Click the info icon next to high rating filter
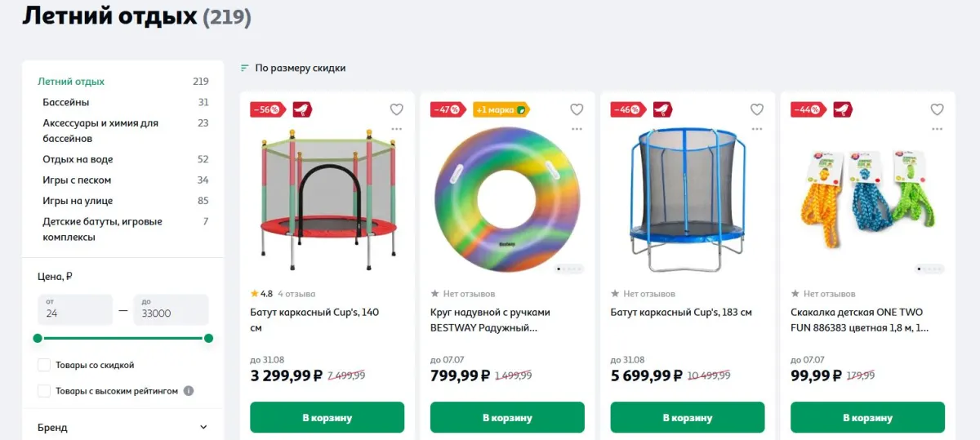Image resolution: width=980 pixels, height=440 pixels. [x=189, y=391]
